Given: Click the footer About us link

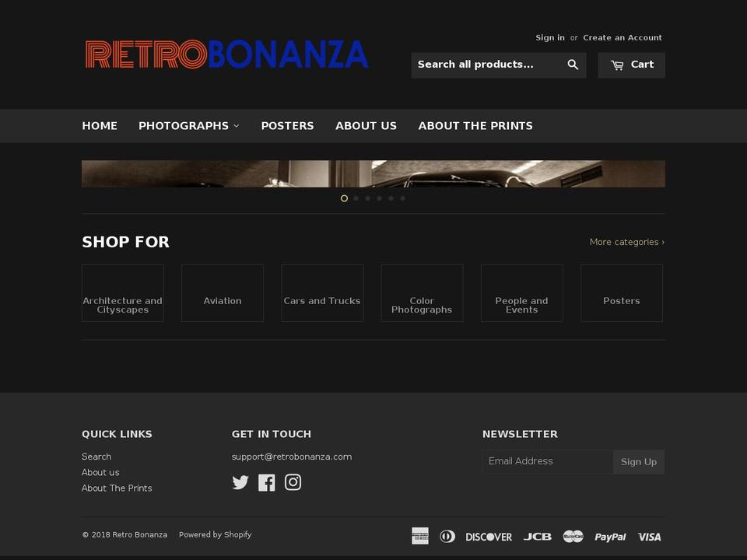Looking at the screenshot, I should pos(100,472).
